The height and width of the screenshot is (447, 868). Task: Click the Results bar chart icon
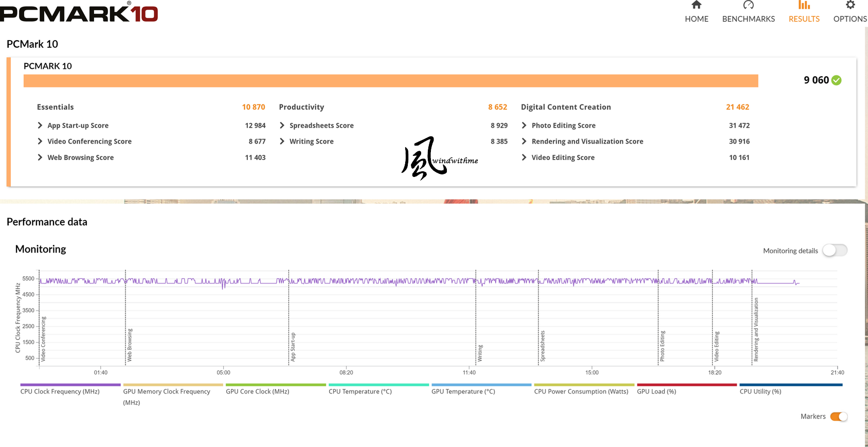click(804, 5)
